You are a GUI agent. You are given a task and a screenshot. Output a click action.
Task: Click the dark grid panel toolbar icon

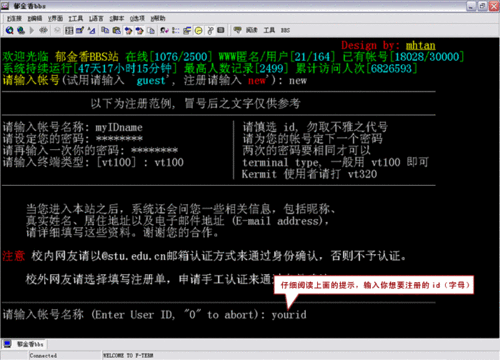point(69,31)
